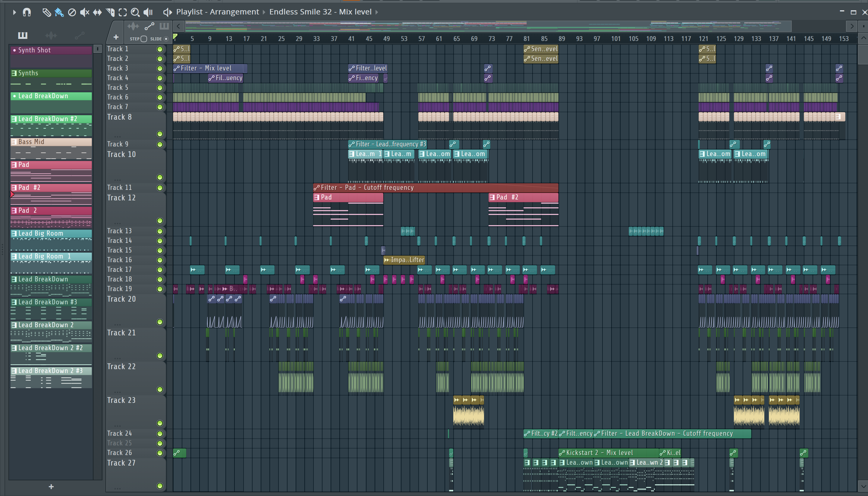This screenshot has height=496, width=868.
Task: Mute Track 3 with its green light
Action: 159,68
